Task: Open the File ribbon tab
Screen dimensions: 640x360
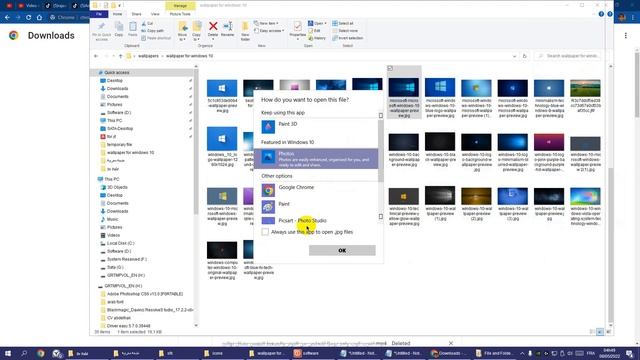Action: (99, 14)
